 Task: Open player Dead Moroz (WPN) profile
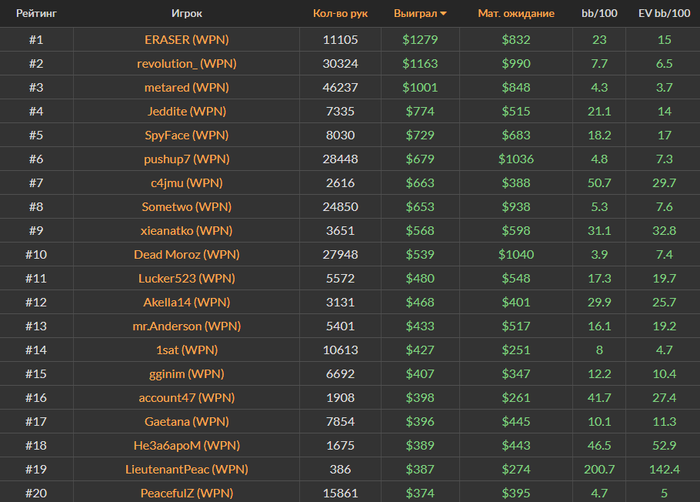point(187,255)
